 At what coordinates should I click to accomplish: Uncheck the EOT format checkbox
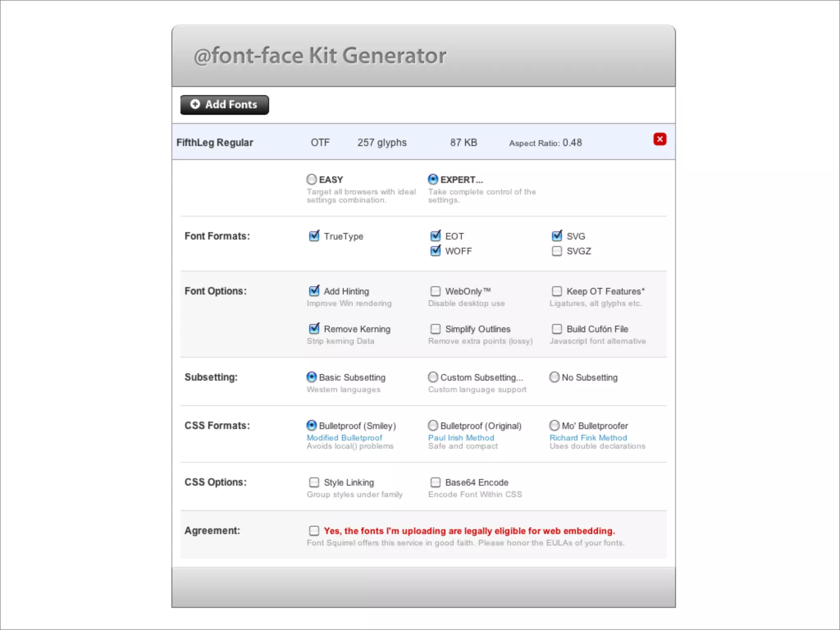coord(436,236)
